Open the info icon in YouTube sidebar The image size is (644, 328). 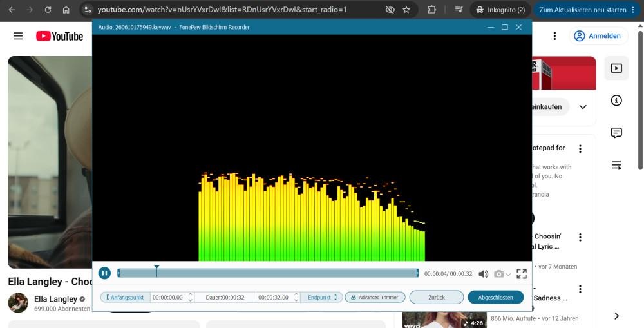tap(616, 101)
